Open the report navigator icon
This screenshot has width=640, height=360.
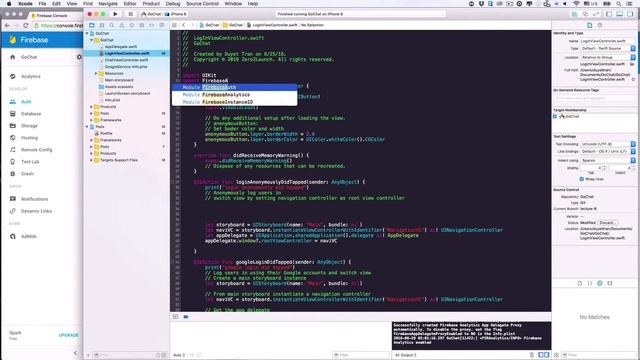[162, 25]
